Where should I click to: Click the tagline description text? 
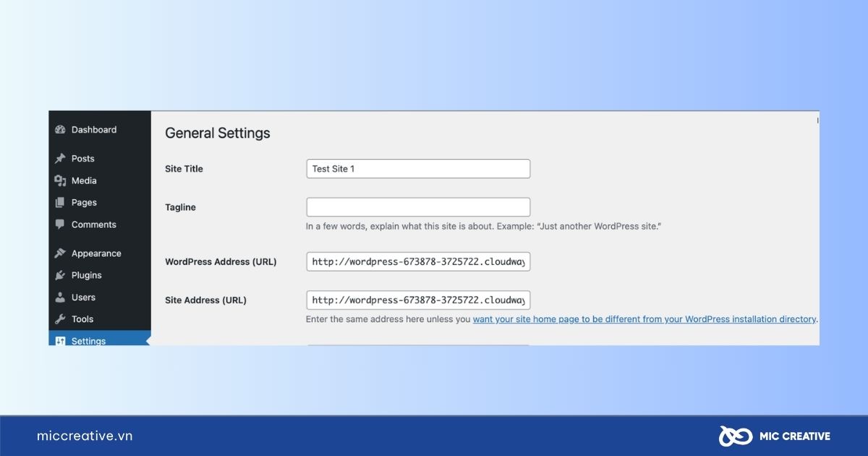tap(484, 227)
